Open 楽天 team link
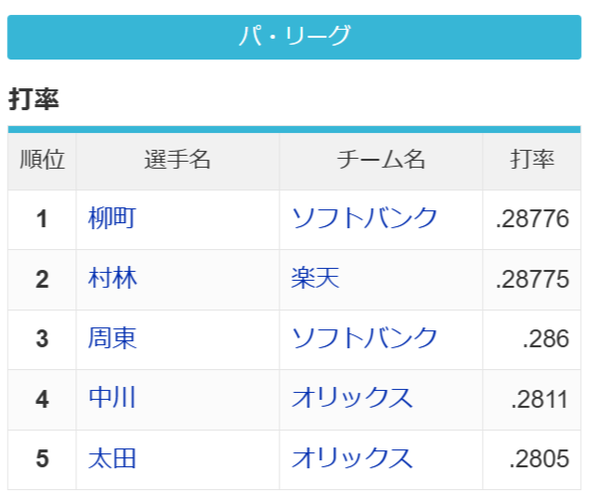 pyautogui.click(x=316, y=278)
